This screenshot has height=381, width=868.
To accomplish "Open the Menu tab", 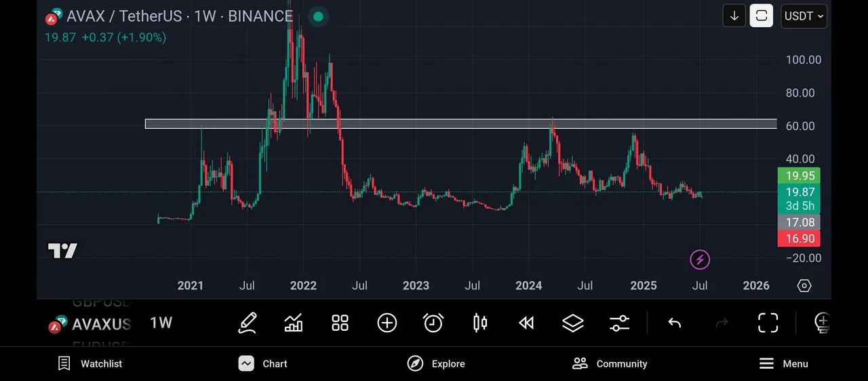I will click(783, 363).
